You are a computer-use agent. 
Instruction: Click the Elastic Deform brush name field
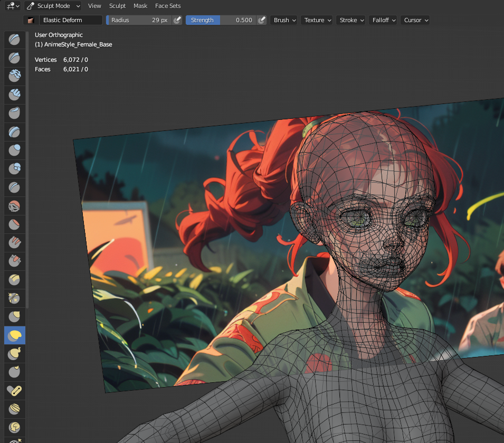[71, 20]
